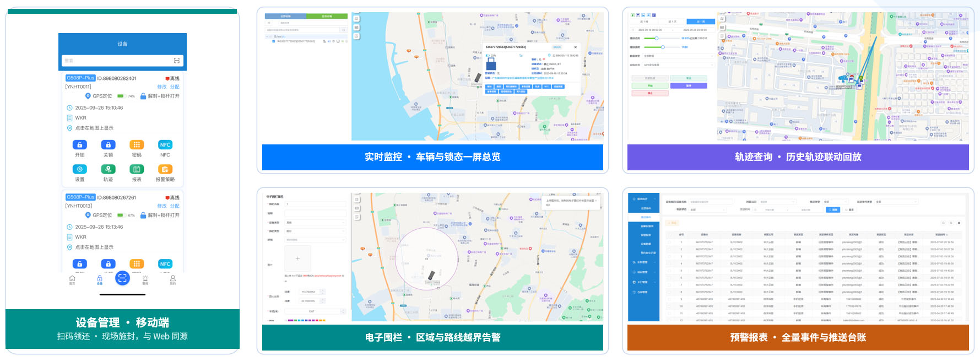Viewport: 980px width, 361px height.
Task: Select the 近1时 range tab in track query
Action: coord(644,21)
